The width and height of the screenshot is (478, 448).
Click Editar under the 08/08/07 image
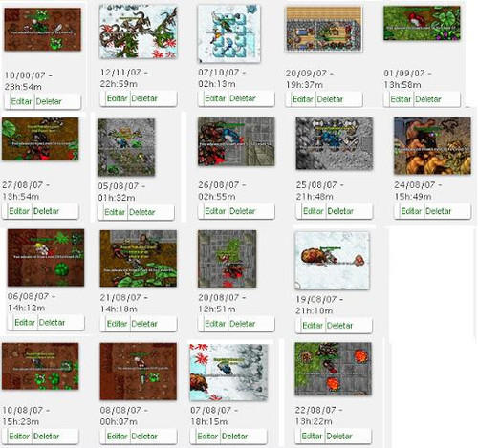pyautogui.click(x=118, y=437)
